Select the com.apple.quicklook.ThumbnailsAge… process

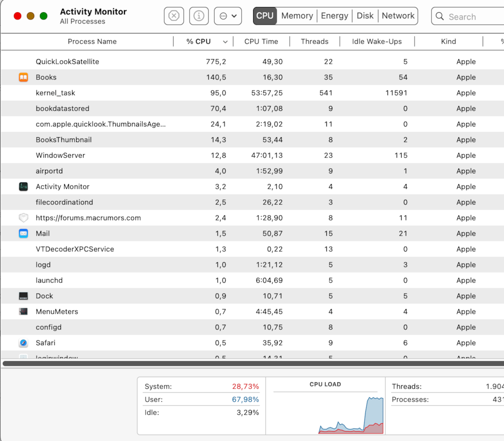pos(101,124)
